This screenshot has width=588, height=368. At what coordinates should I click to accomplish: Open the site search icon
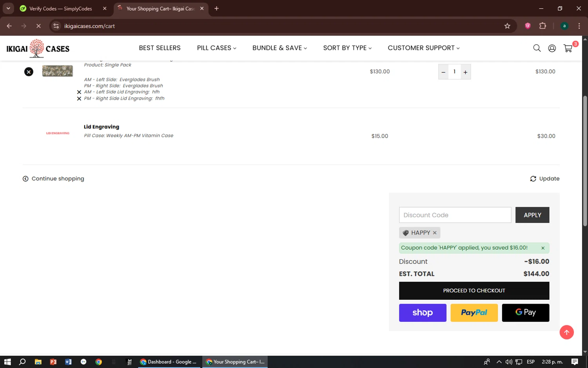pos(537,48)
